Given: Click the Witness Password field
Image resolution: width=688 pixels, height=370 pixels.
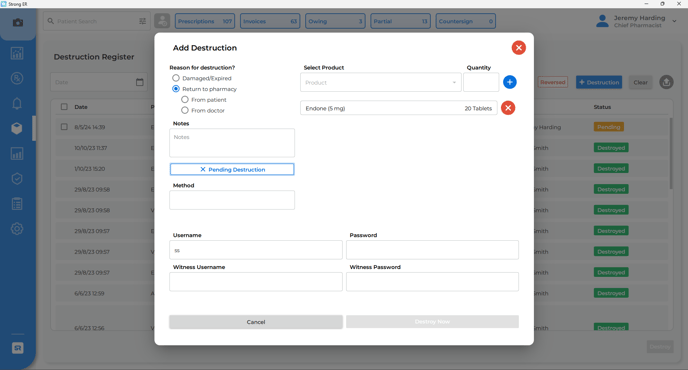Looking at the screenshot, I should [x=432, y=282].
